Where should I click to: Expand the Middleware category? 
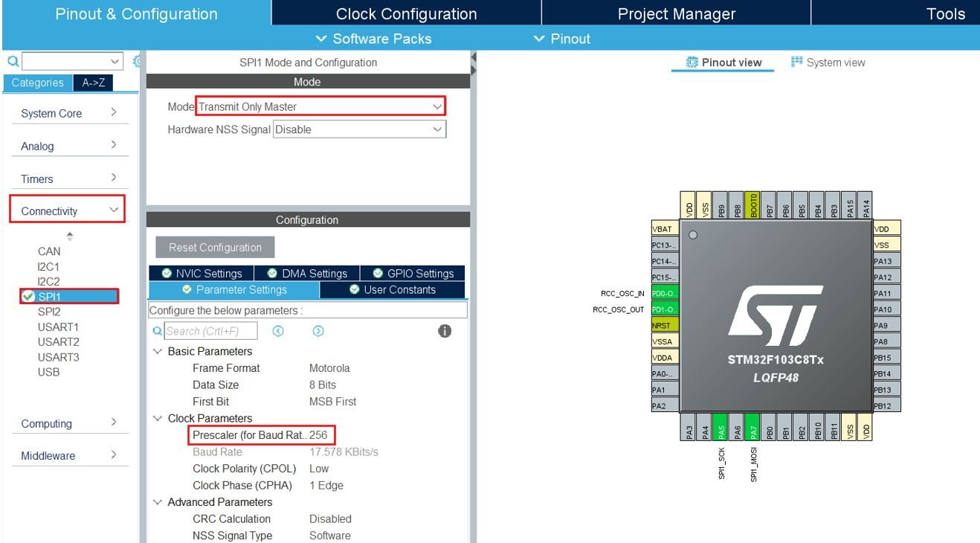point(68,455)
